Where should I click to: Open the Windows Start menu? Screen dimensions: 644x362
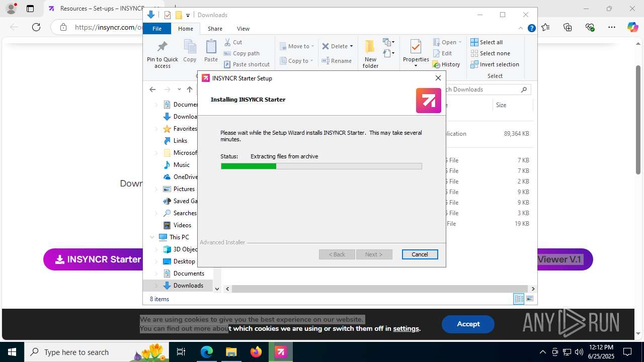click(x=12, y=352)
